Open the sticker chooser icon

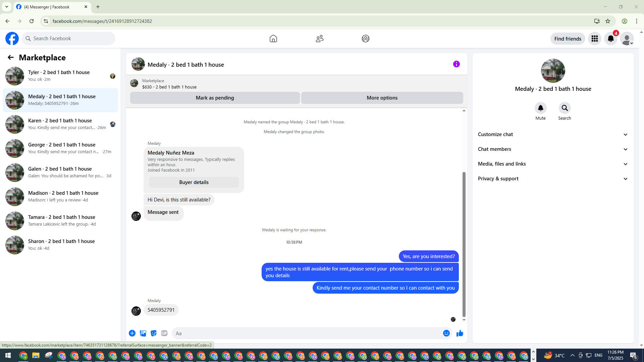coord(154,333)
